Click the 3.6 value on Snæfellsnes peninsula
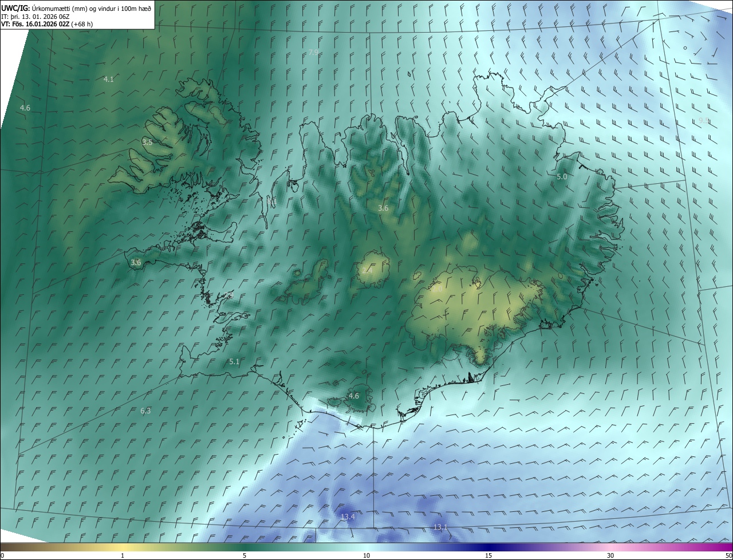The height and width of the screenshot is (560, 733). coord(136,262)
